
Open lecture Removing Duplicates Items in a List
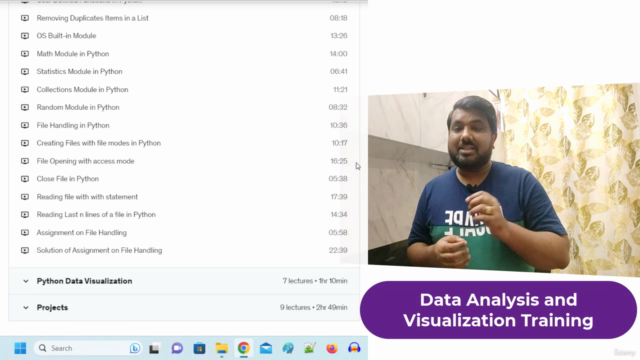tap(93, 18)
